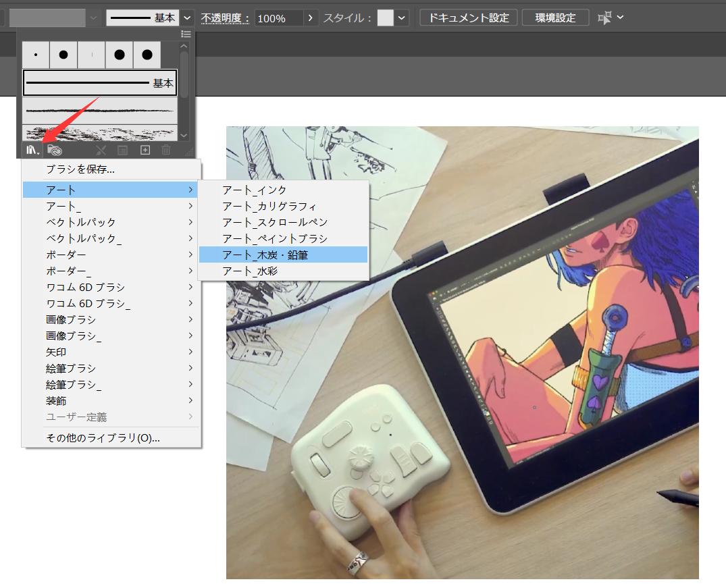Open the brush panel list menu icon
The width and height of the screenshot is (726, 588).
186,34
